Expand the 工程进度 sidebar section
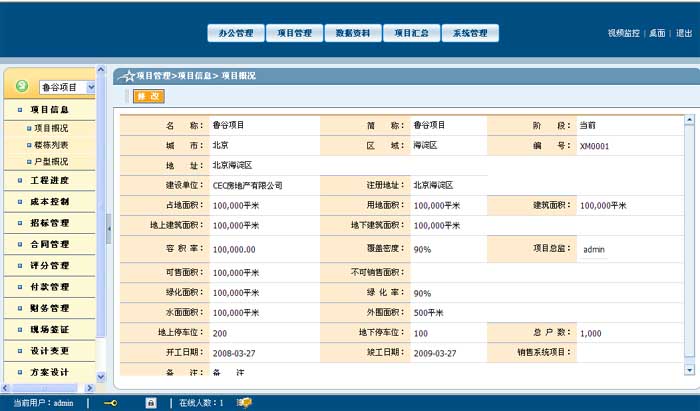700x411 pixels. pos(50,180)
